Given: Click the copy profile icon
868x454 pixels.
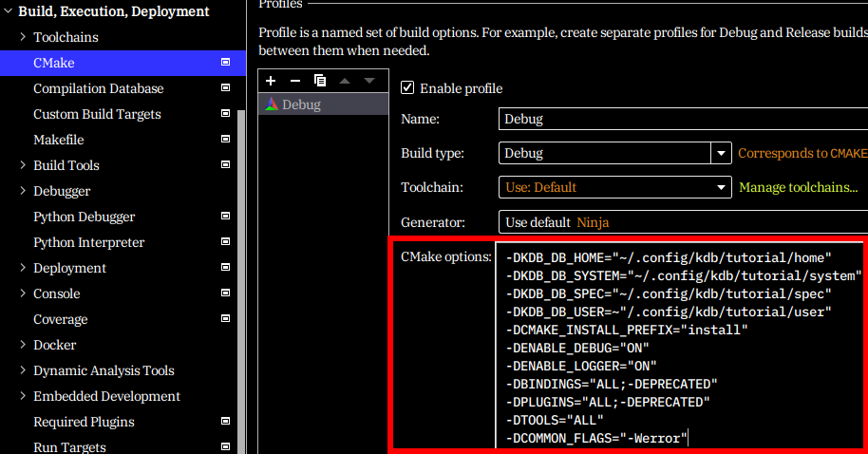Looking at the screenshot, I should [320, 81].
